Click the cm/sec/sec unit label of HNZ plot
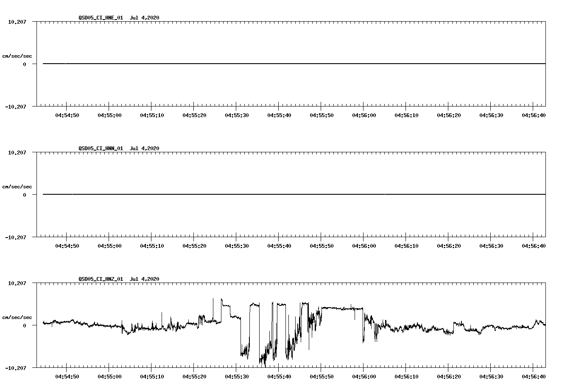 17,317
